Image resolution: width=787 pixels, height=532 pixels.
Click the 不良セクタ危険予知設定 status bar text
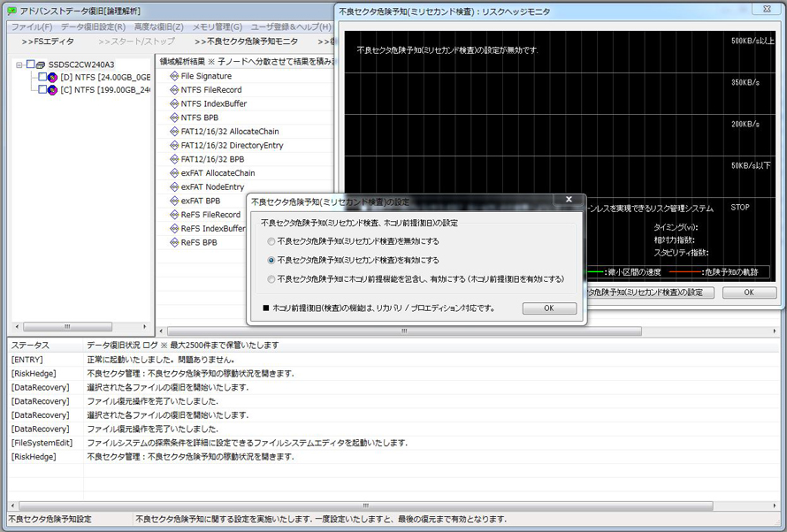tap(50, 520)
